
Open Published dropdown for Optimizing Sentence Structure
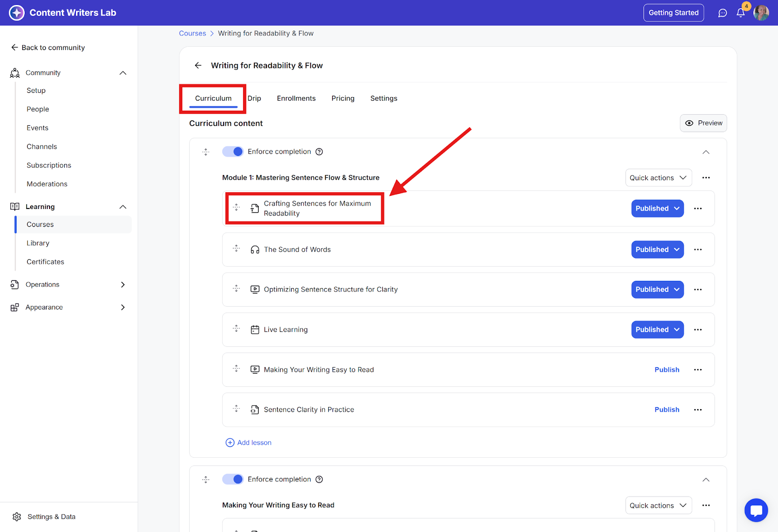pyautogui.click(x=657, y=290)
